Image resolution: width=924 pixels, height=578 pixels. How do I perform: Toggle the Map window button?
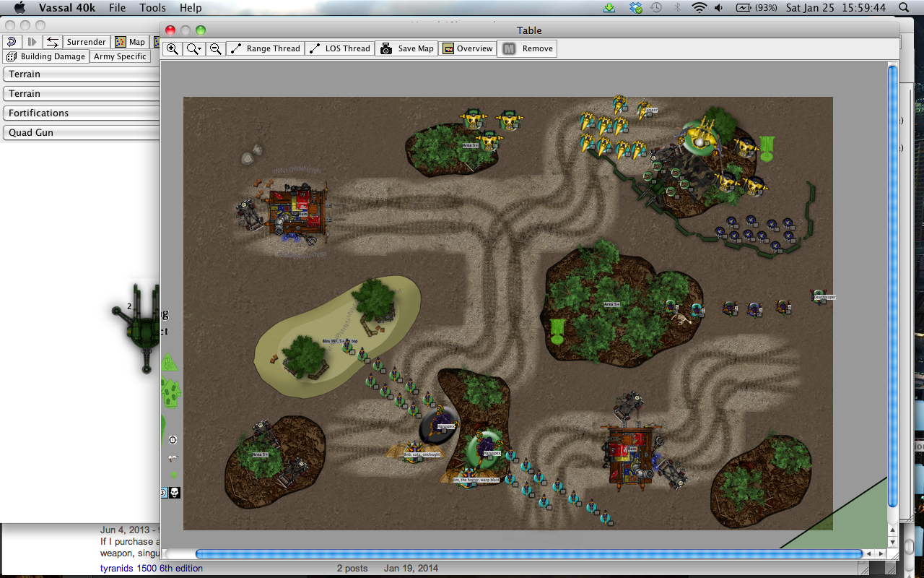tap(131, 42)
